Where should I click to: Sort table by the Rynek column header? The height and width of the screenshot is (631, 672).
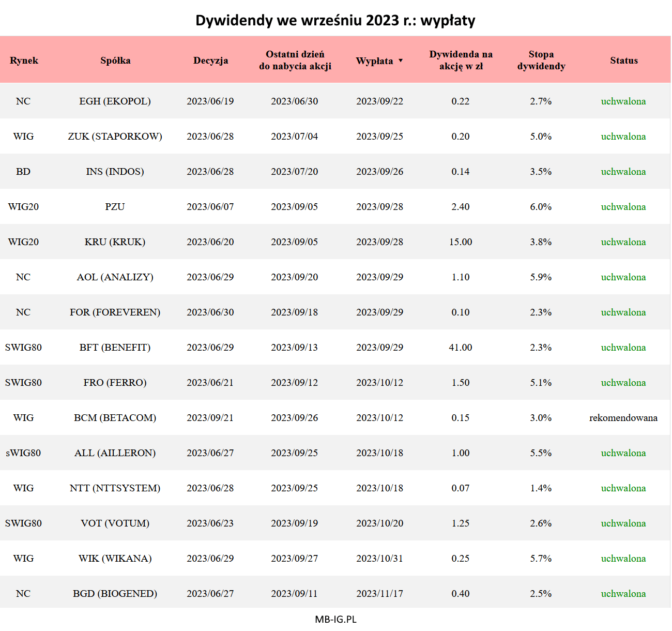point(24,61)
